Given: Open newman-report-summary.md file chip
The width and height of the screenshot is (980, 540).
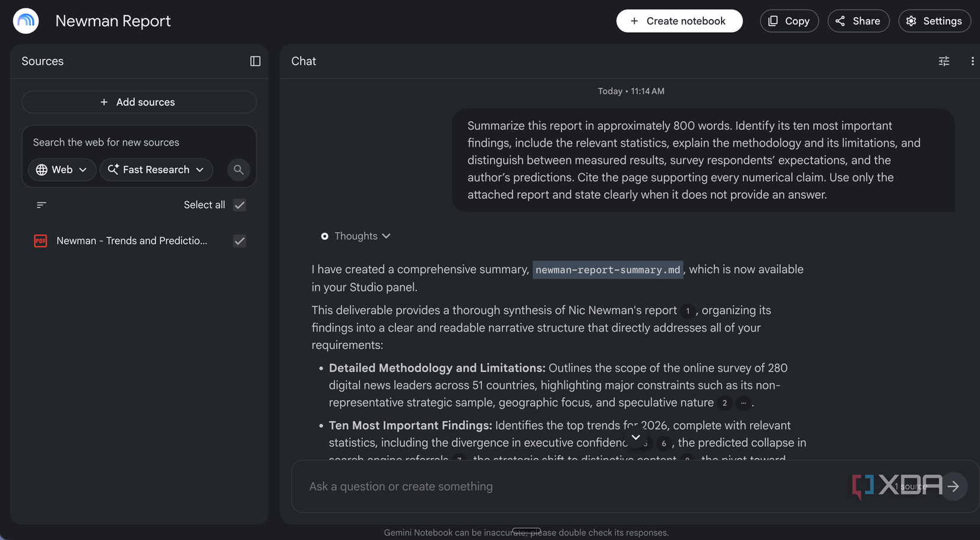Looking at the screenshot, I should tap(608, 270).
